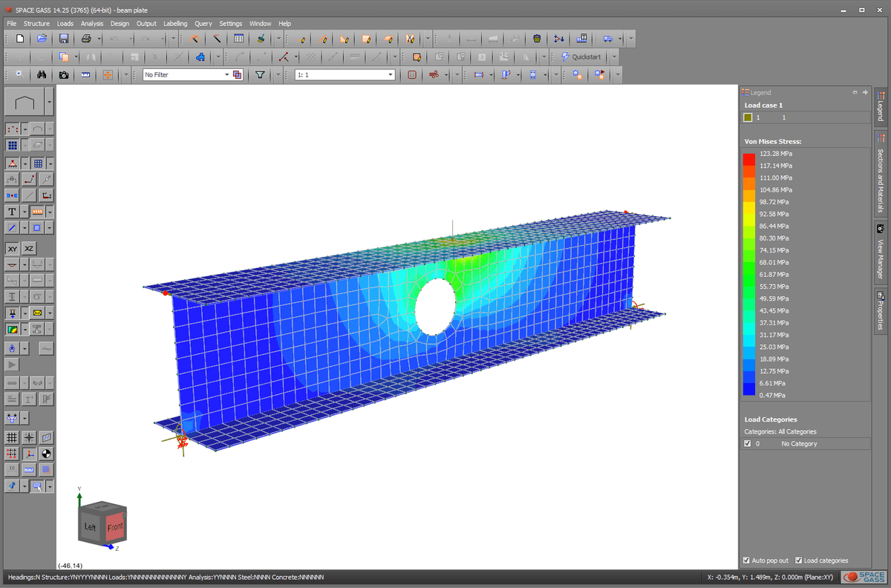
Task: Click the XY plane view button
Action: 12,247
